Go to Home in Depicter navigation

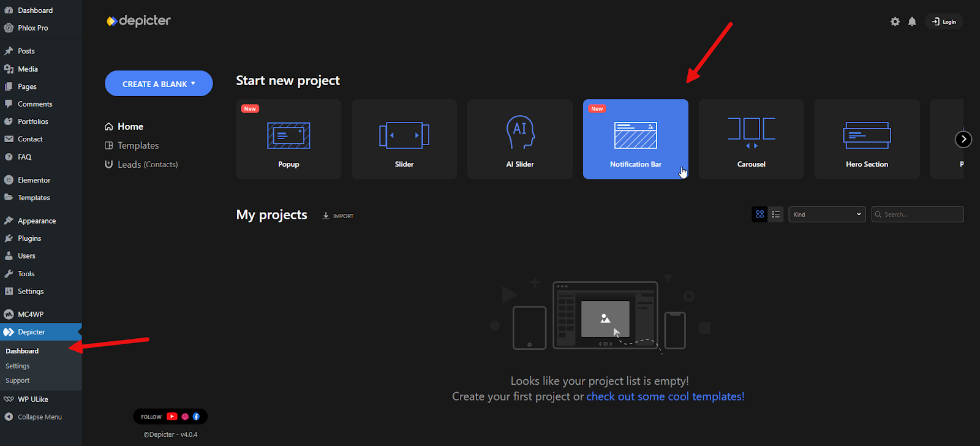(124, 127)
